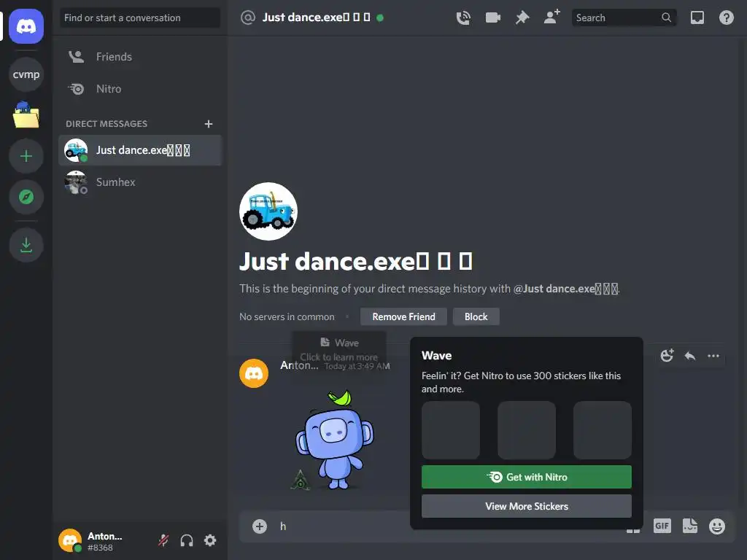Open the Friends page
Viewport: 747px width, 560px height.
pyautogui.click(x=140, y=57)
